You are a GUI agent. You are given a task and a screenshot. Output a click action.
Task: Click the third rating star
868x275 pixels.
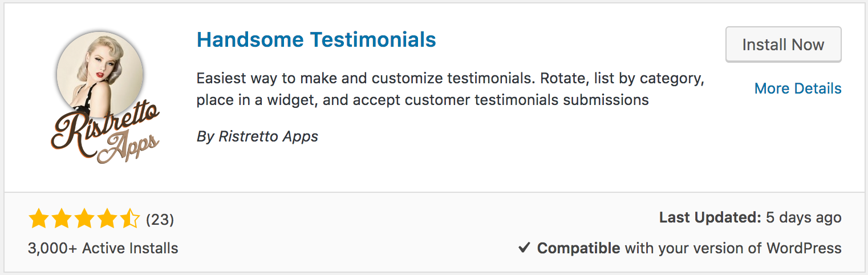click(84, 219)
